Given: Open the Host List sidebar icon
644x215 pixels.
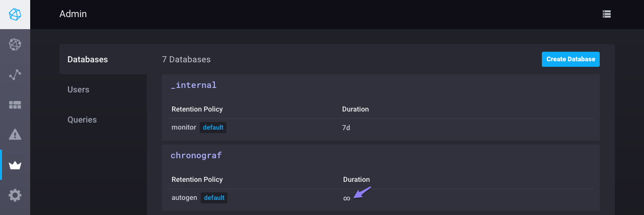Looking at the screenshot, I should [15, 45].
